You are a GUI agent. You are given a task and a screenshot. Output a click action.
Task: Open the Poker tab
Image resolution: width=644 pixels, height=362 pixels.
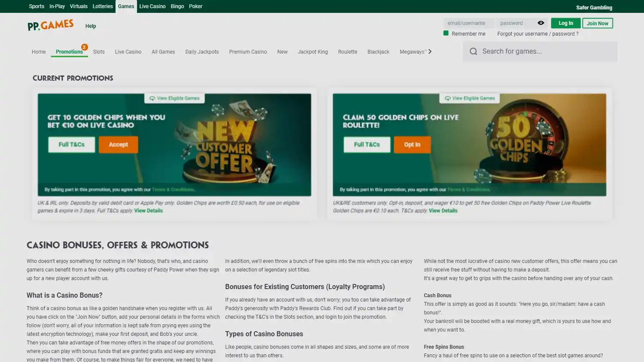coord(196,6)
